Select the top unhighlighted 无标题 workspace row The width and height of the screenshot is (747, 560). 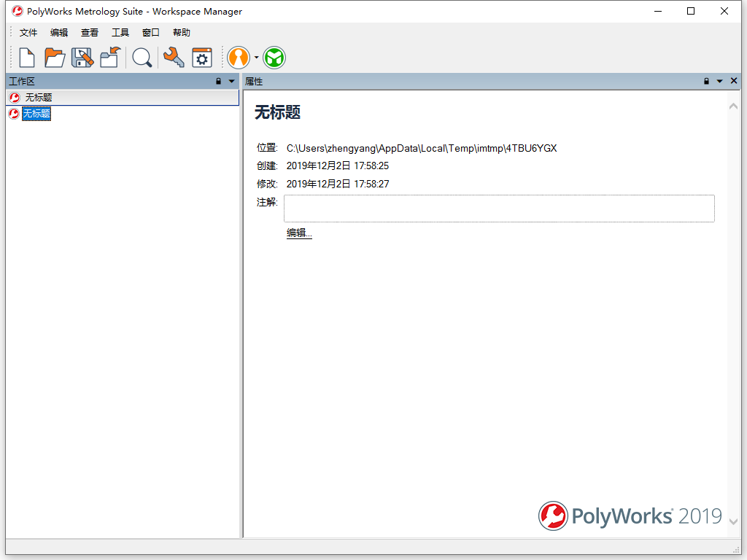pos(123,98)
